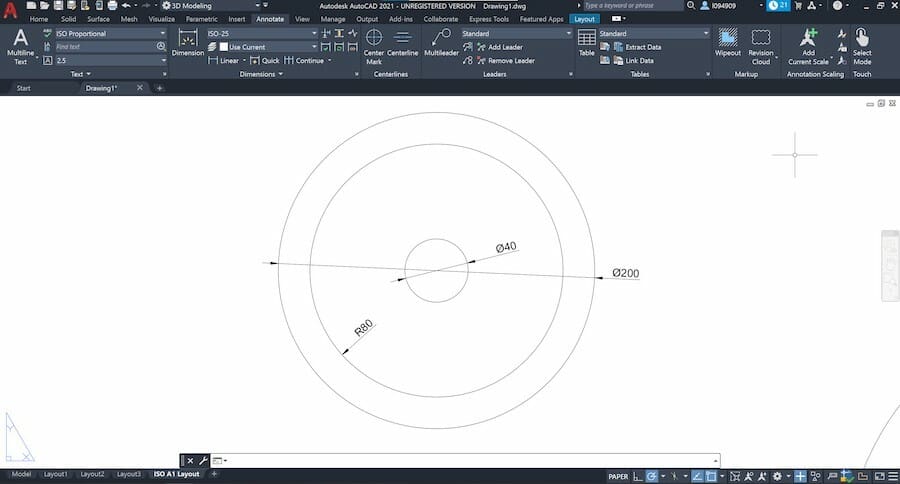Open the Express Tools ribbon tab

(488, 19)
